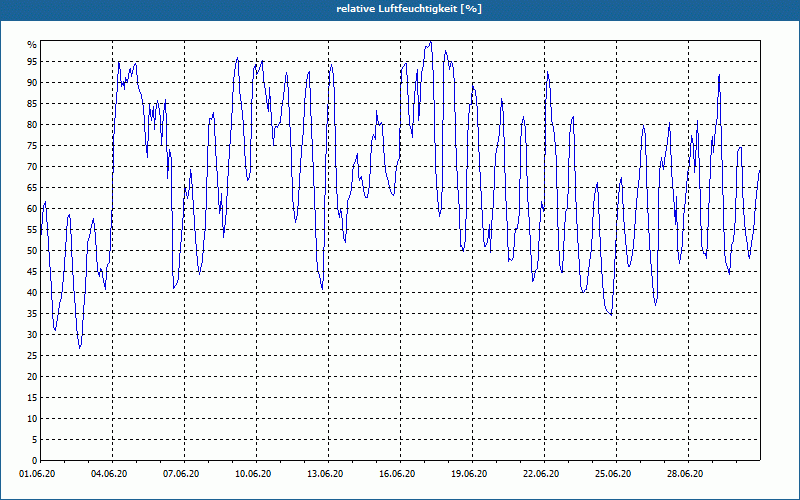Click the x-axis date label 07.06.20
800x500 pixels.
pos(181,473)
